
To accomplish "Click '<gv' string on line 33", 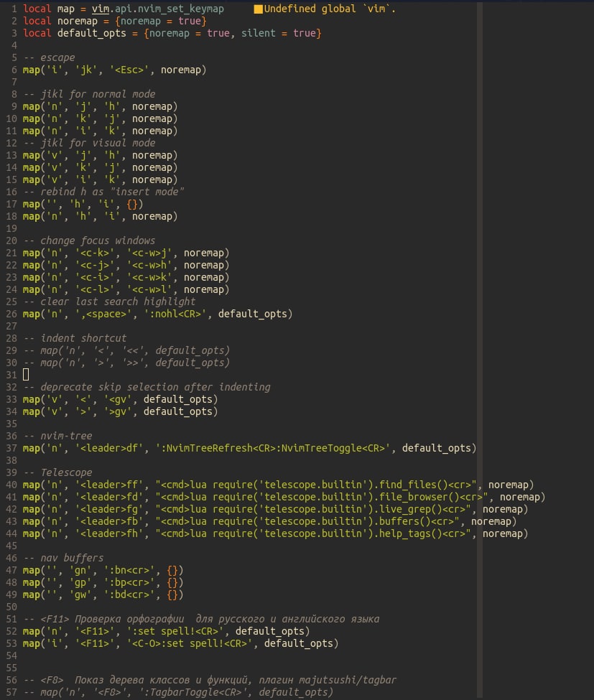I will [x=118, y=399].
